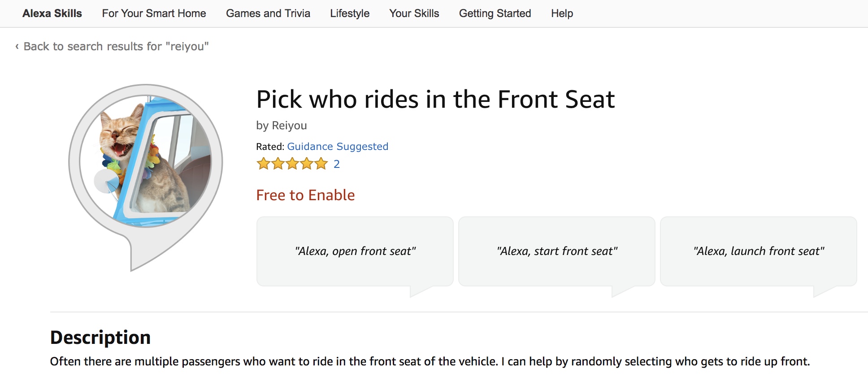Click the five-star rating icons
The height and width of the screenshot is (378, 868).
[292, 164]
